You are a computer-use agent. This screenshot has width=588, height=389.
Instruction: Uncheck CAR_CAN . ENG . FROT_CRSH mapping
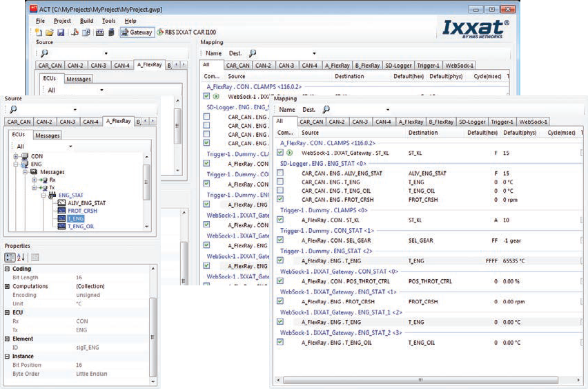point(280,199)
